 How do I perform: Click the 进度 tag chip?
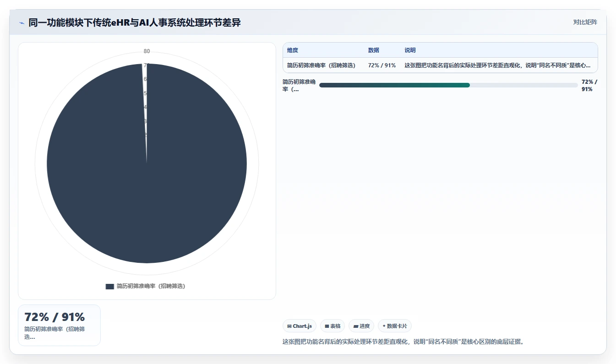click(x=361, y=326)
